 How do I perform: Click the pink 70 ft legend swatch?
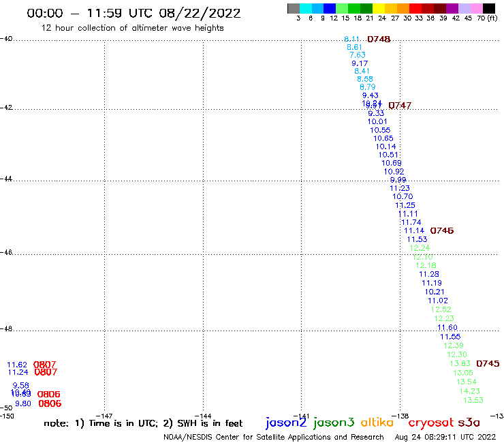click(476, 8)
